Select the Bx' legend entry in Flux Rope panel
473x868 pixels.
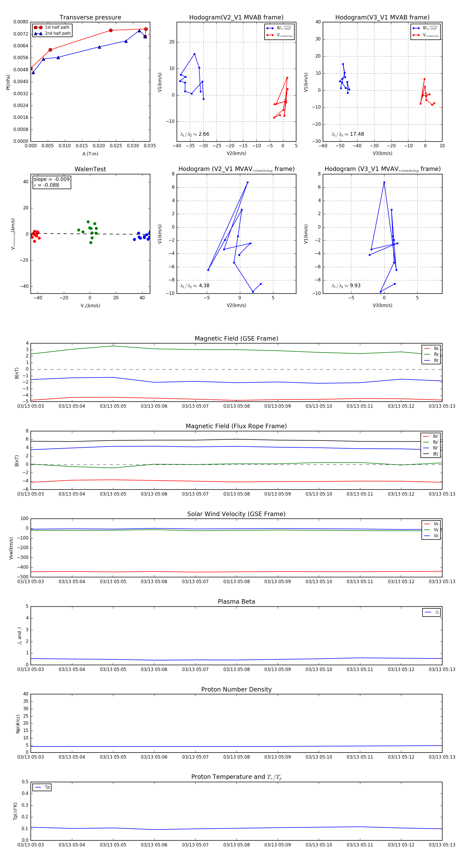[x=431, y=436]
